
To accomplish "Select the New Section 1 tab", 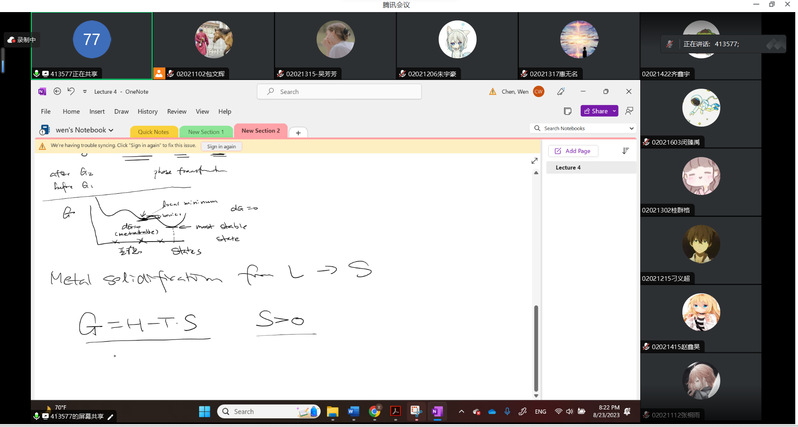I will click(x=206, y=131).
